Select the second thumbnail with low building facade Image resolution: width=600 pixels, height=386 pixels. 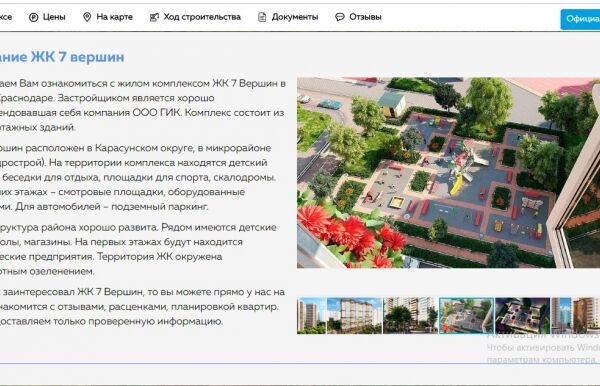pos(354,316)
